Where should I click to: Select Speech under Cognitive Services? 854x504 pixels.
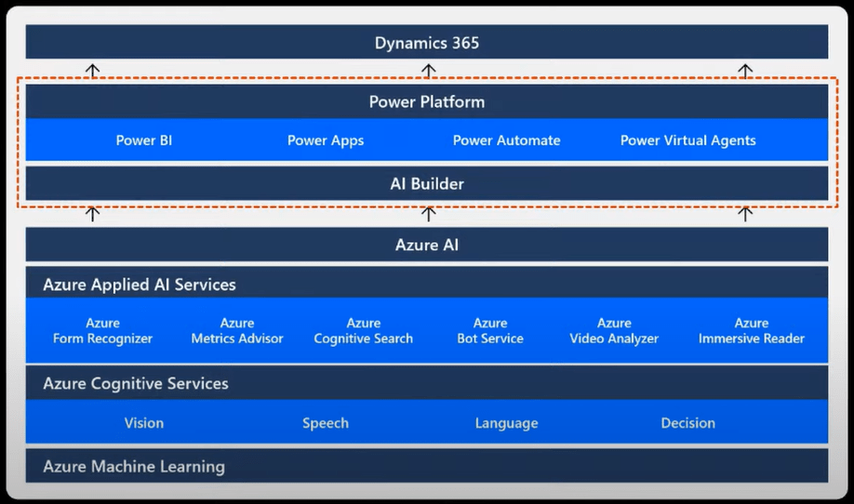(326, 423)
